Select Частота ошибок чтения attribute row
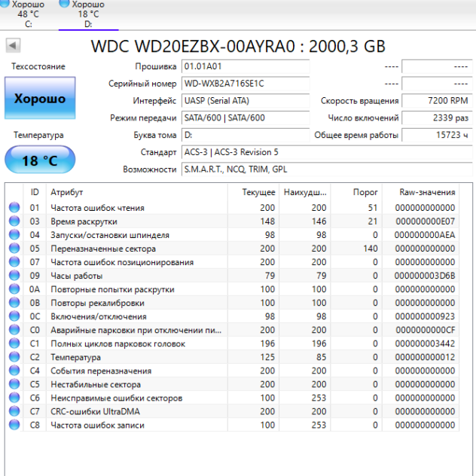 (232, 208)
